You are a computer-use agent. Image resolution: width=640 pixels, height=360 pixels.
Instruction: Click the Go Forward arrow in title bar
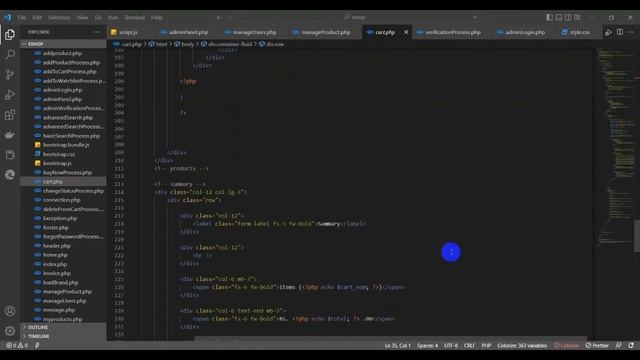click(x=229, y=18)
